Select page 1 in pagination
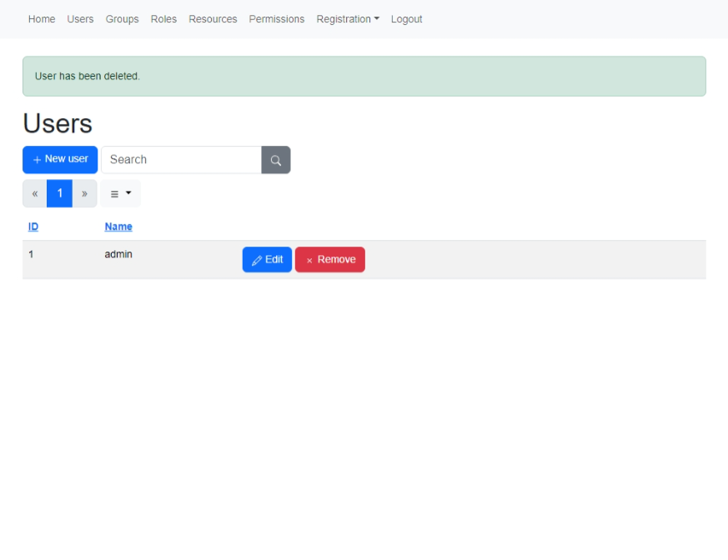Screen dimensions: 728x560 pyautogui.click(x=59, y=193)
